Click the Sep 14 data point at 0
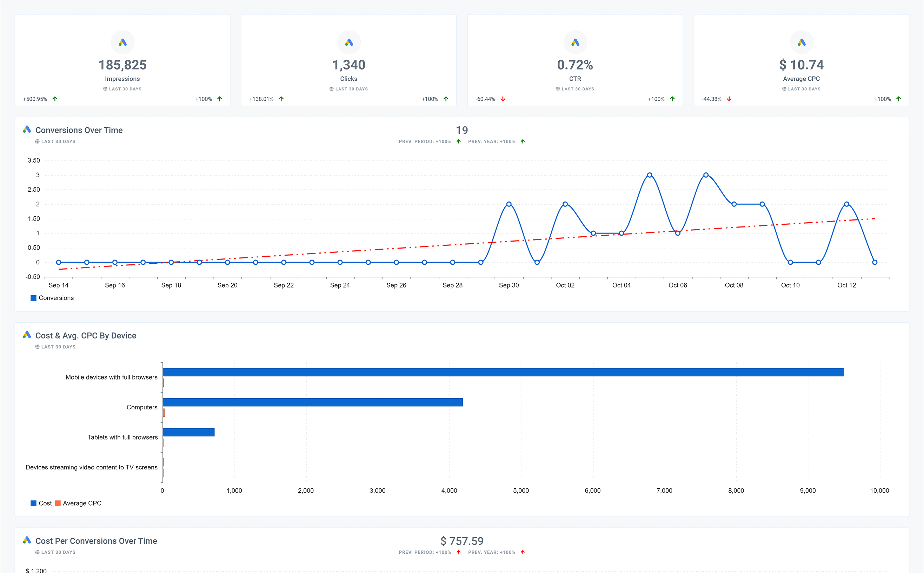 click(x=59, y=262)
